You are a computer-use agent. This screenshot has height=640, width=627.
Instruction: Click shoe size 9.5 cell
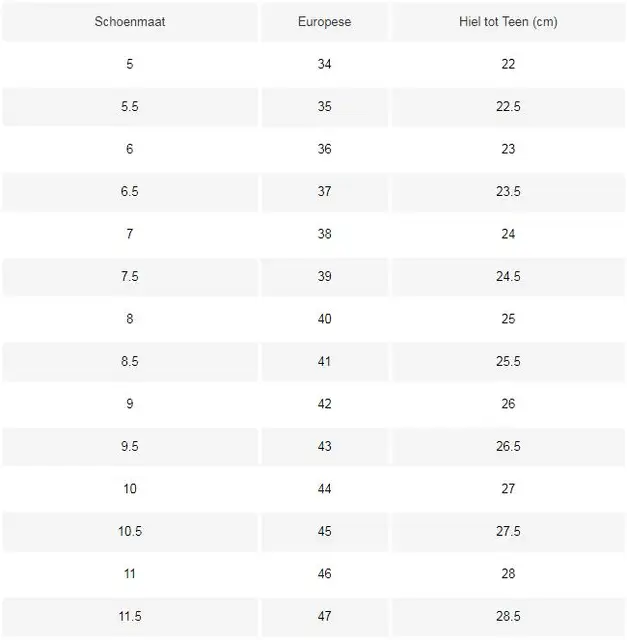pyautogui.click(x=130, y=446)
